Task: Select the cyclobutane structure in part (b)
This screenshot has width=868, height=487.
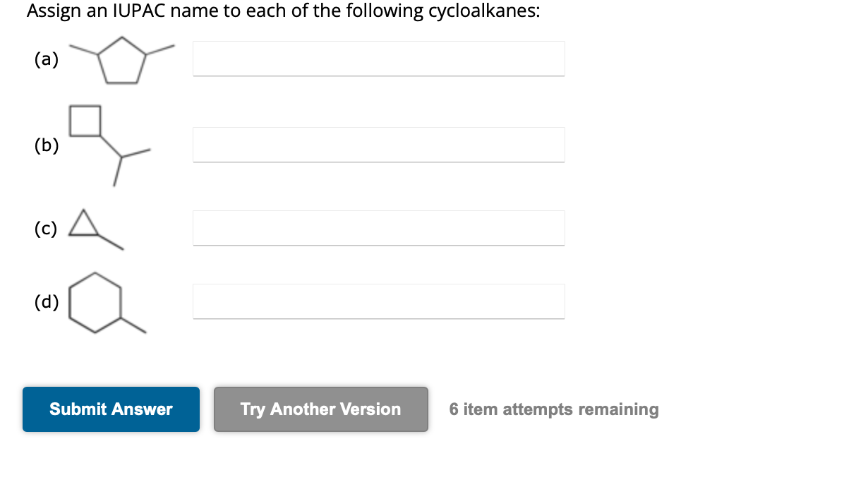Action: pyautogui.click(x=84, y=121)
